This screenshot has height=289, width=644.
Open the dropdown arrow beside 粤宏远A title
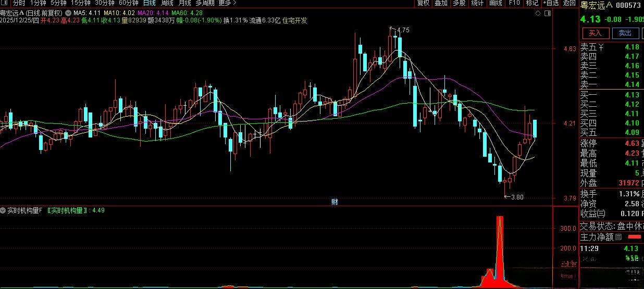point(68,12)
